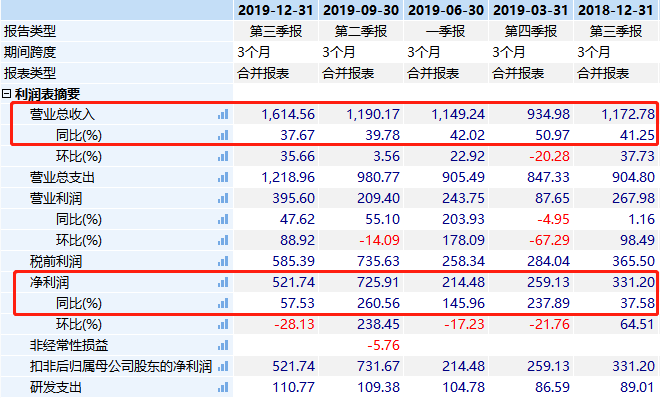660x398 pixels.
Task: Select the 238.45 quarter-over-quarter cell
Action: click(x=378, y=325)
